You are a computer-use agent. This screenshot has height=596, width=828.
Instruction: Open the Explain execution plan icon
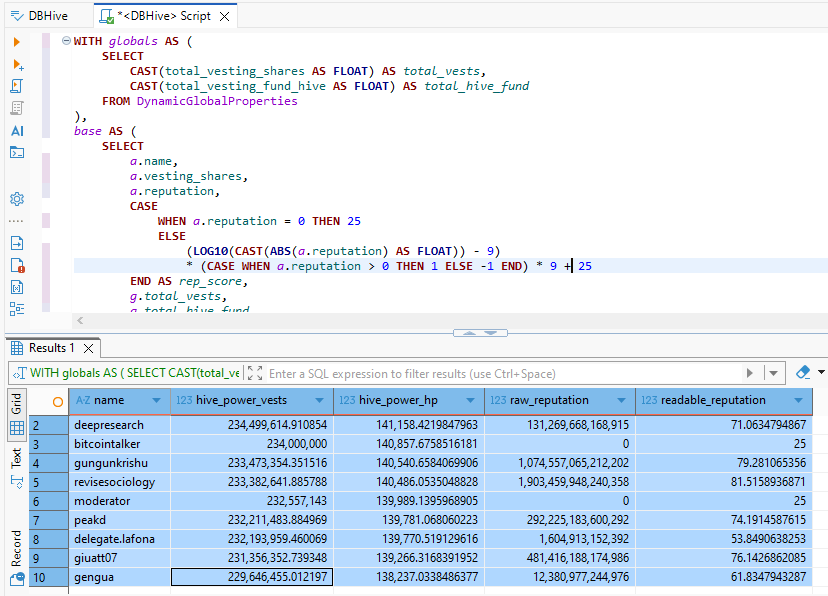17,108
